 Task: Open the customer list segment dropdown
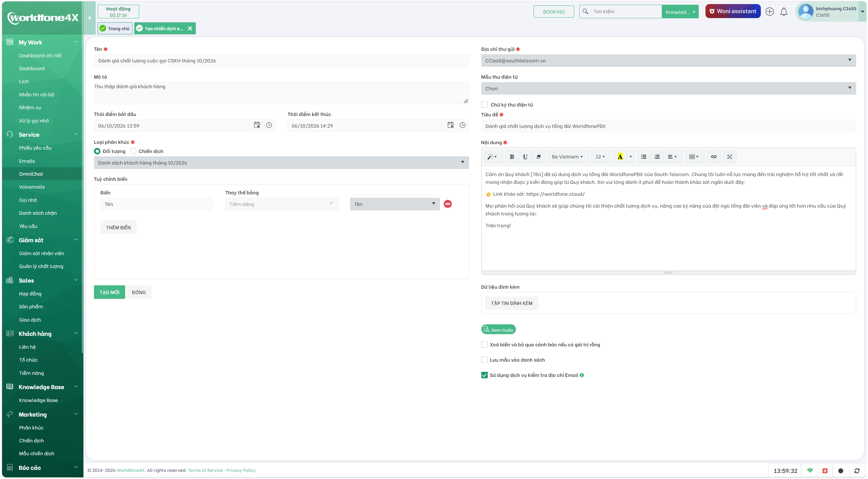pos(281,163)
